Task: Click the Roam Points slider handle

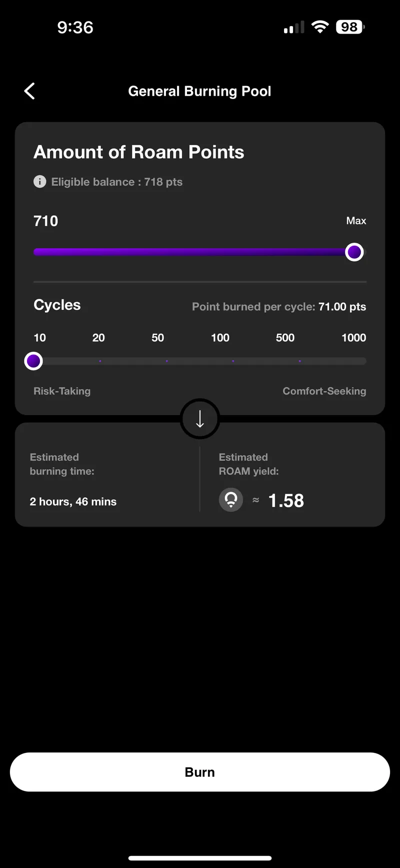Action: pos(354,252)
